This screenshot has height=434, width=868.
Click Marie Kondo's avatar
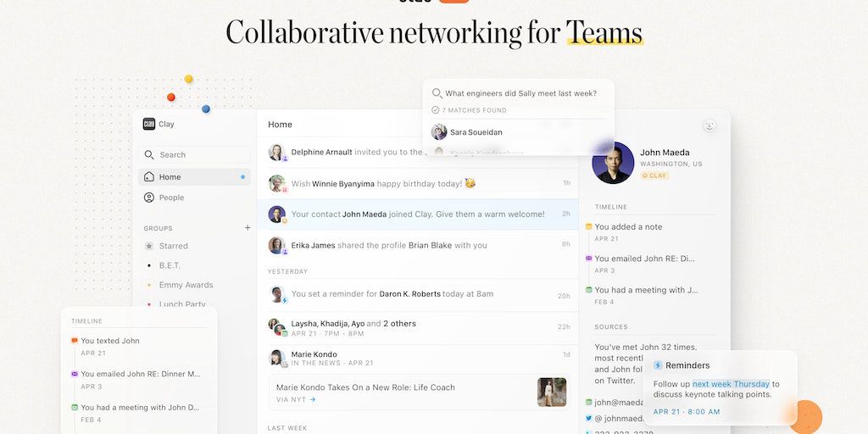(x=277, y=358)
